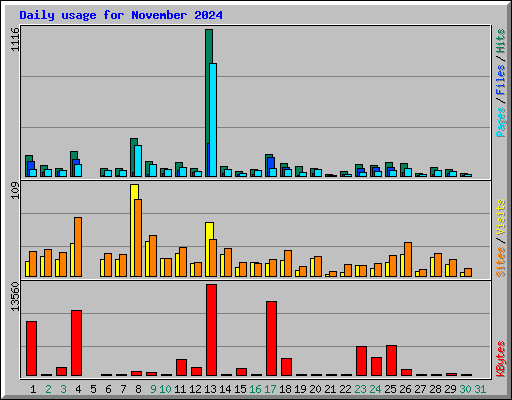
Task: Click the Y-axis maximum label 1116
Action: click(15, 39)
